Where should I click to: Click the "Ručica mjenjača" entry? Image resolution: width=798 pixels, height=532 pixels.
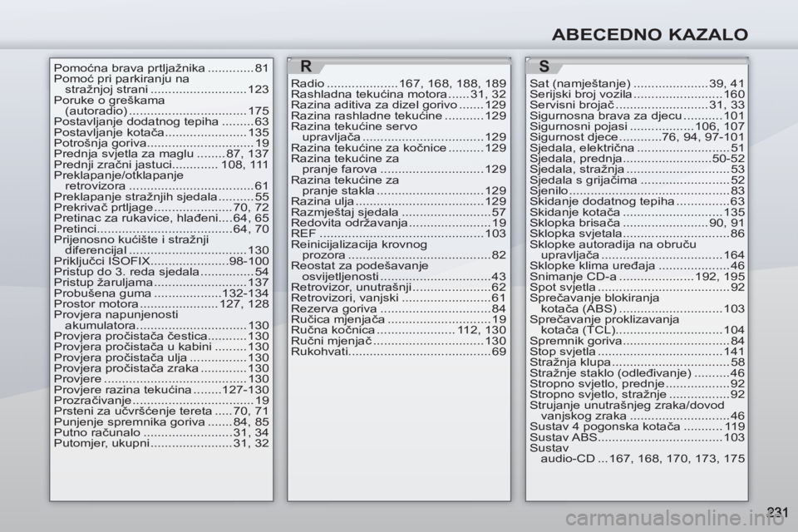[x=398, y=320]
